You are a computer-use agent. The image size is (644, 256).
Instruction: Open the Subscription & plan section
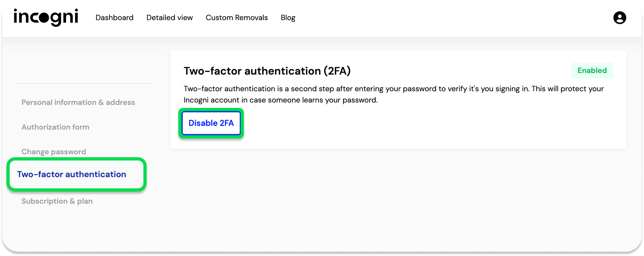[x=57, y=201]
